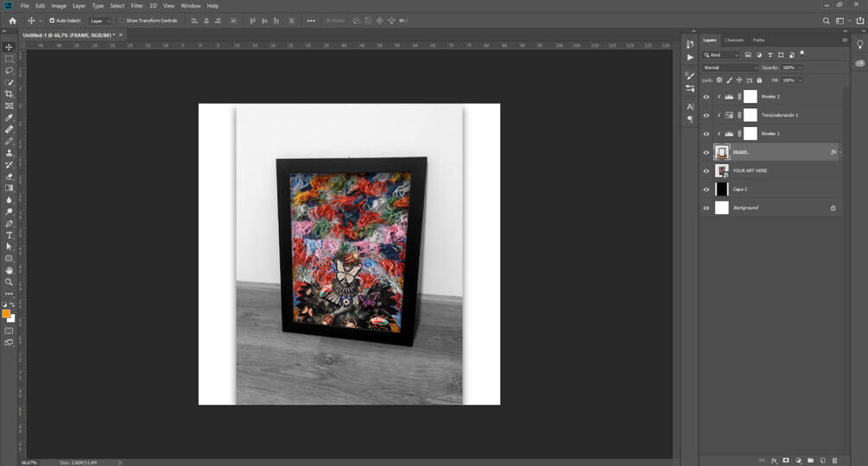Image resolution: width=868 pixels, height=466 pixels.
Task: Select the Lasso tool
Action: pos(9,70)
